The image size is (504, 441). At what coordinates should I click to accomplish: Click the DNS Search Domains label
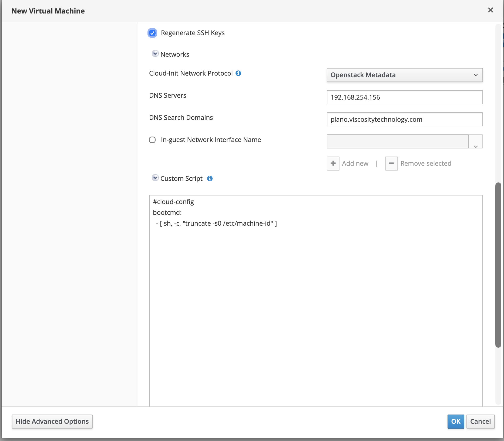181,118
